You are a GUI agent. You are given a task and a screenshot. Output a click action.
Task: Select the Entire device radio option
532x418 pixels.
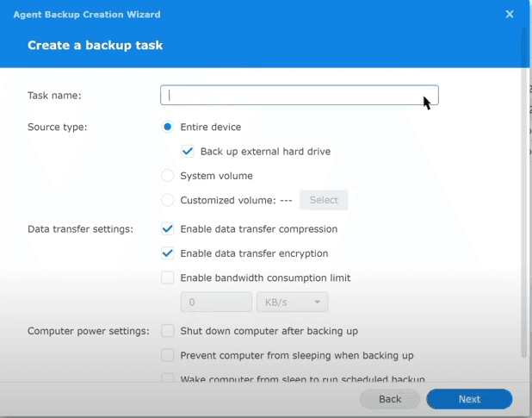point(168,127)
